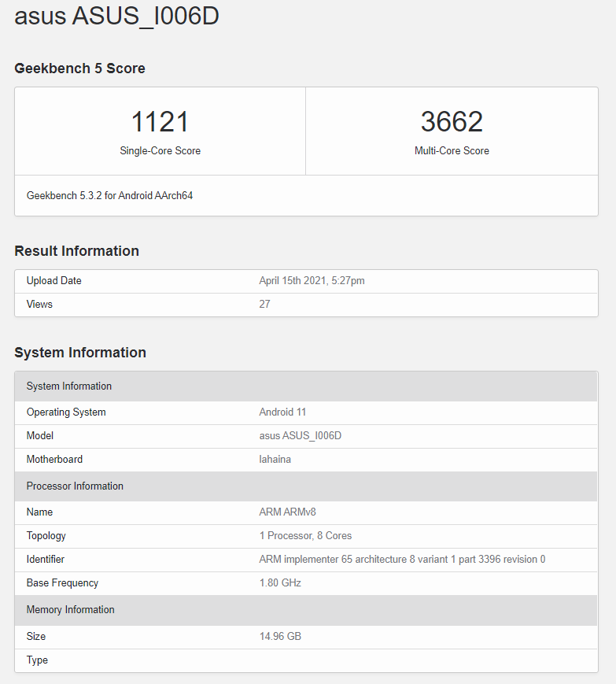Screen dimensions: 616x684
Task: Click the multi-core score value 3662
Action: coord(452,121)
